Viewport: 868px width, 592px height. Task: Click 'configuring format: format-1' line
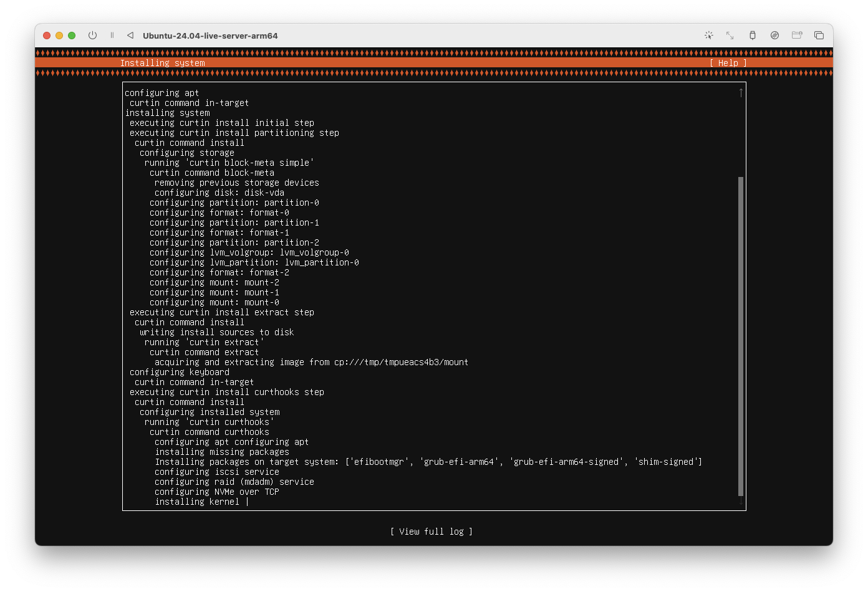(219, 232)
